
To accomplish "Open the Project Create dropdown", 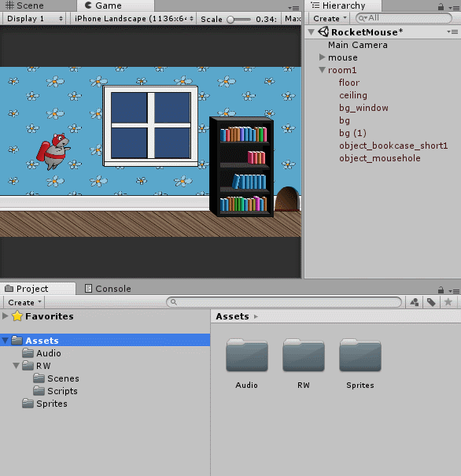I will click(24, 302).
